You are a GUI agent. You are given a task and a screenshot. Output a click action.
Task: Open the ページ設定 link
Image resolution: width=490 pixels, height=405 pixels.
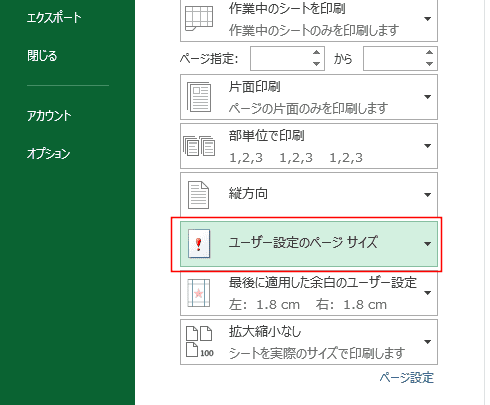click(x=407, y=378)
